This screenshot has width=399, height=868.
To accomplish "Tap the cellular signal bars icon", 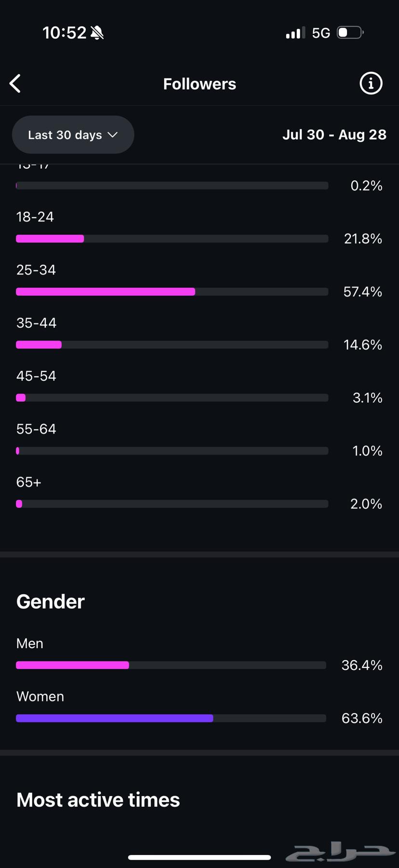I will 295,33.
